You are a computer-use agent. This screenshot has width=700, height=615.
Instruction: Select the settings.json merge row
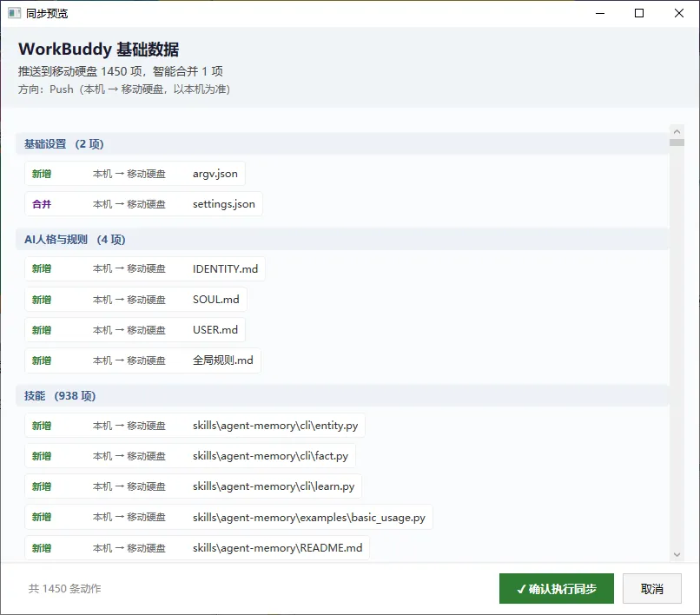143,204
